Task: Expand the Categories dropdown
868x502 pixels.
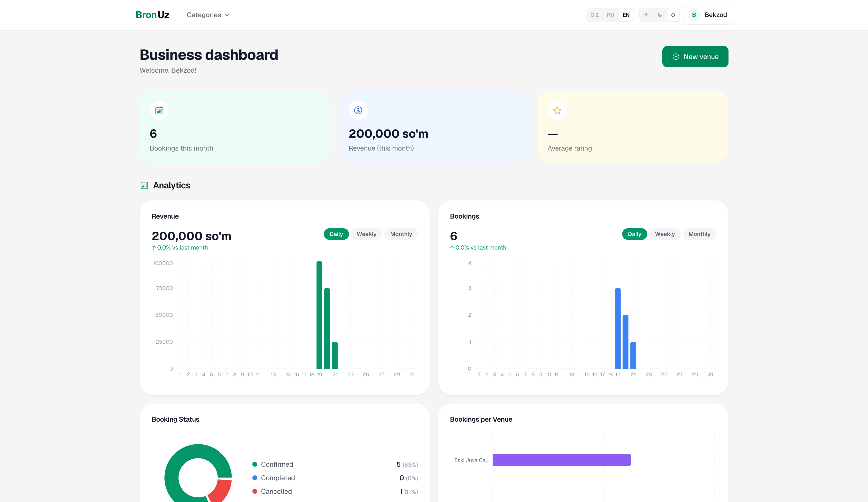Action: pyautogui.click(x=208, y=15)
